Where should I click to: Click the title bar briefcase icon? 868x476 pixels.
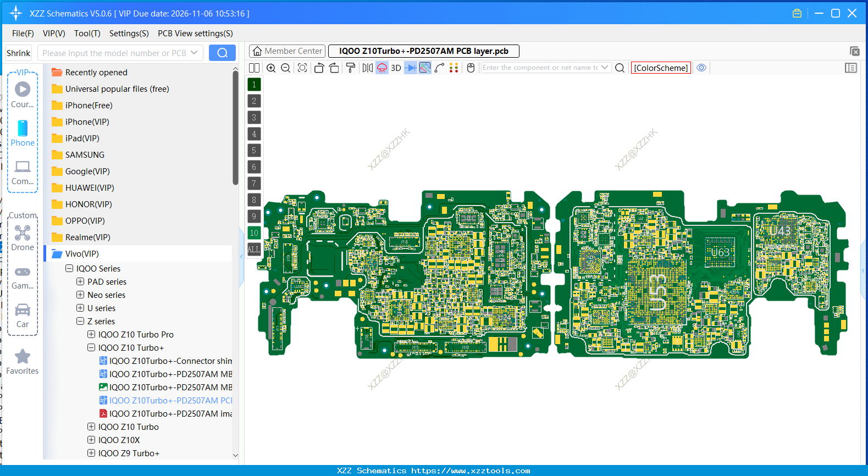tap(797, 13)
